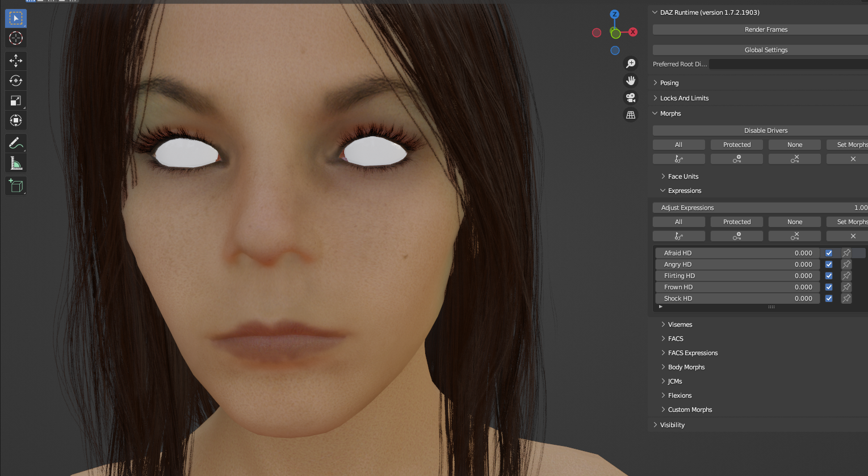The image size is (868, 476).
Task: Choose the Measure ruler tool
Action: (16, 163)
